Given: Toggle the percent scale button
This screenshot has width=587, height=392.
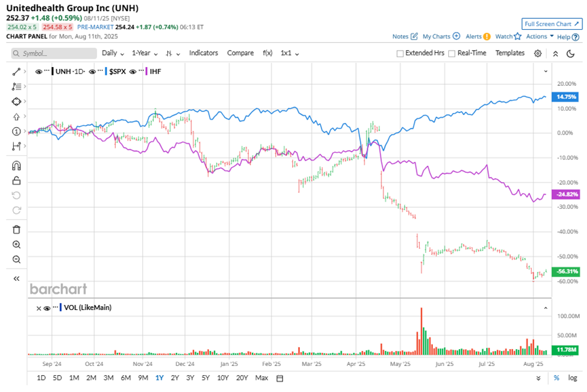Looking at the screenshot, I should tap(556, 378).
